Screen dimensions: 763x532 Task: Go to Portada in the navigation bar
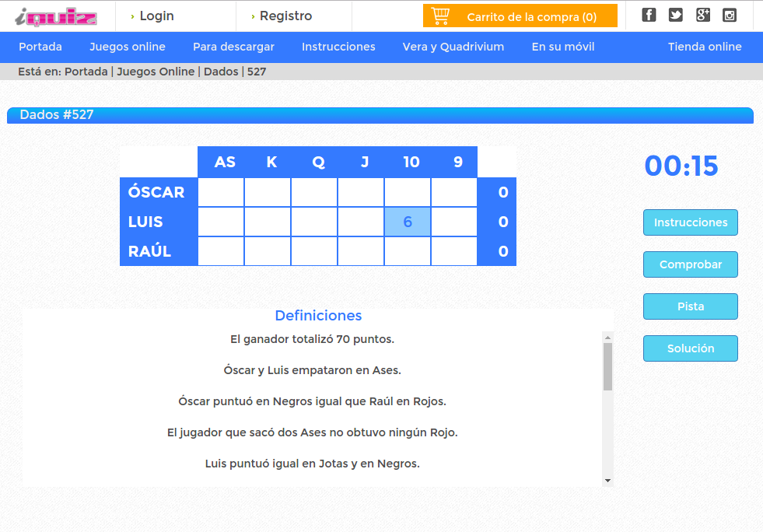40,47
